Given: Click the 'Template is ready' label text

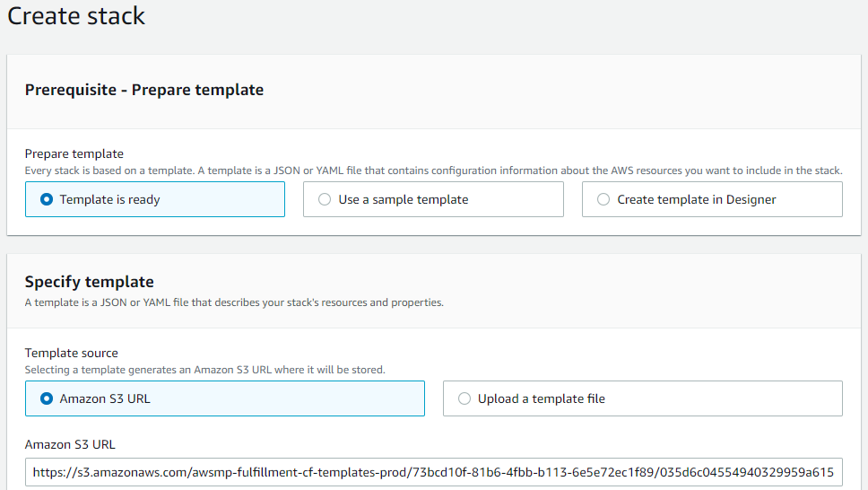Looking at the screenshot, I should 109,199.
